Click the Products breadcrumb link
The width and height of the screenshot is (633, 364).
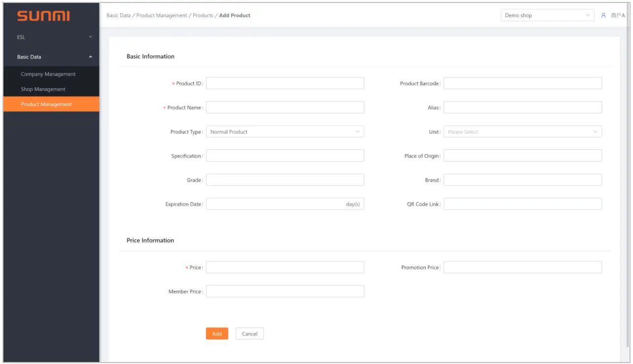(x=203, y=15)
